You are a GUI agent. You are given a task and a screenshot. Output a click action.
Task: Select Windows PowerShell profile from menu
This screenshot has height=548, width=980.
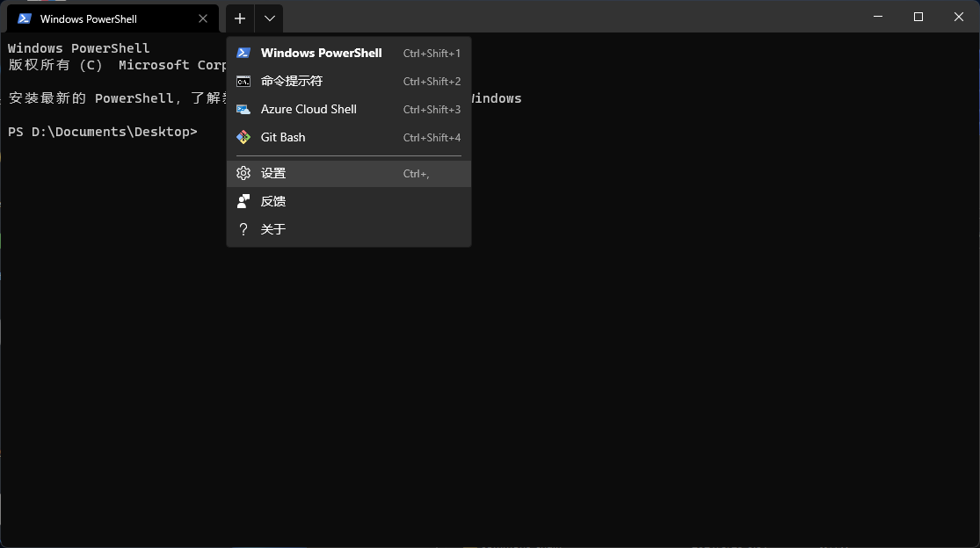pyautogui.click(x=349, y=53)
